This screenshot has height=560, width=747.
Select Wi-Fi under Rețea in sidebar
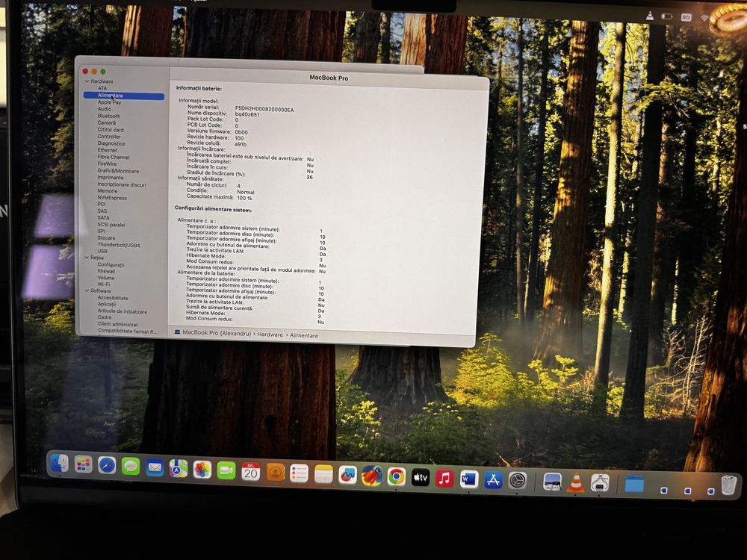click(x=103, y=284)
